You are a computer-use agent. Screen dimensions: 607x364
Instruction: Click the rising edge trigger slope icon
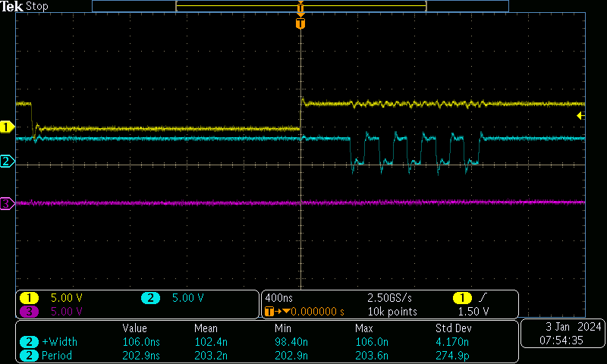tap(483, 297)
